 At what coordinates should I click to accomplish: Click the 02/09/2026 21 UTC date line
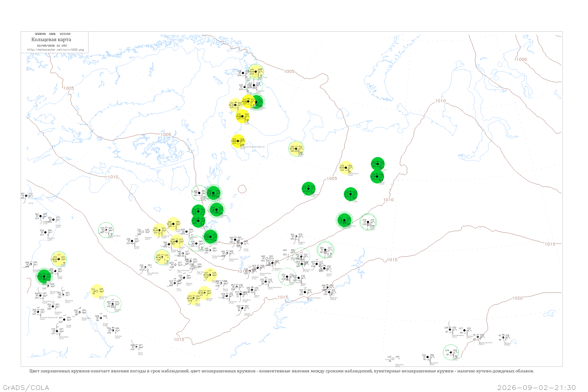pyautogui.click(x=52, y=46)
